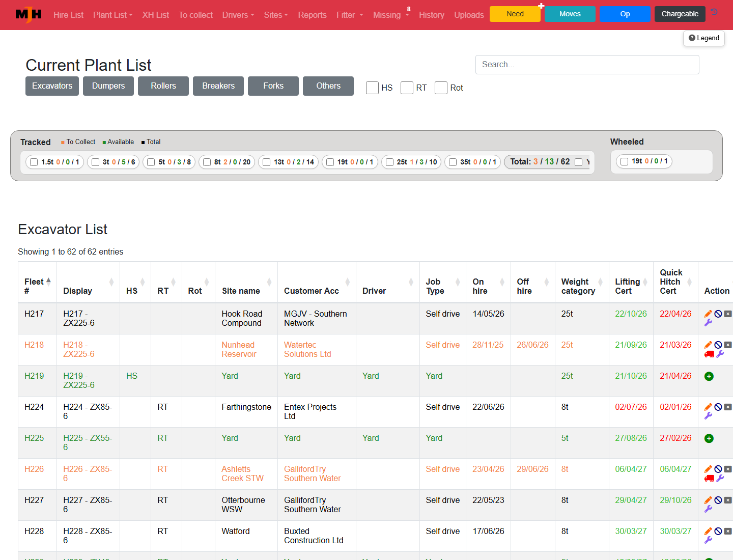Open the wrench icon for H227
Screen dimensions: 733x560
(708, 509)
